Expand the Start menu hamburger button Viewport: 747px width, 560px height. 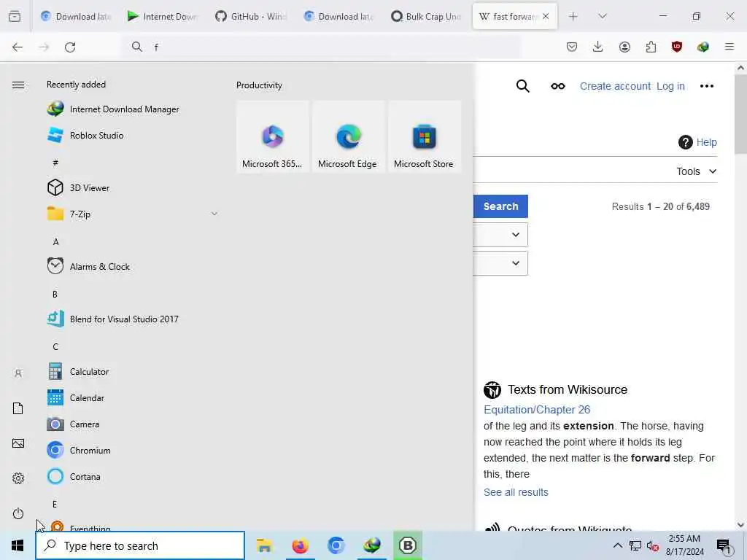(x=18, y=85)
